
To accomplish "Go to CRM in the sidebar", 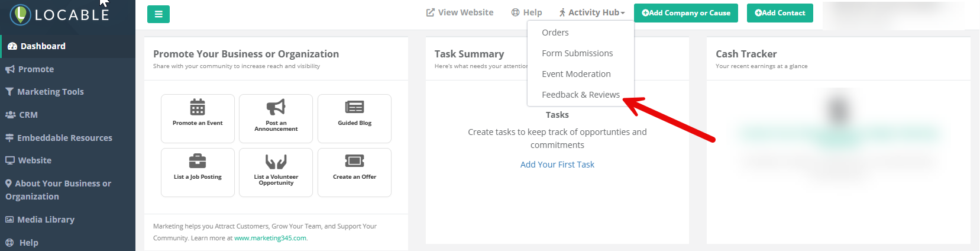I will pos(28,115).
